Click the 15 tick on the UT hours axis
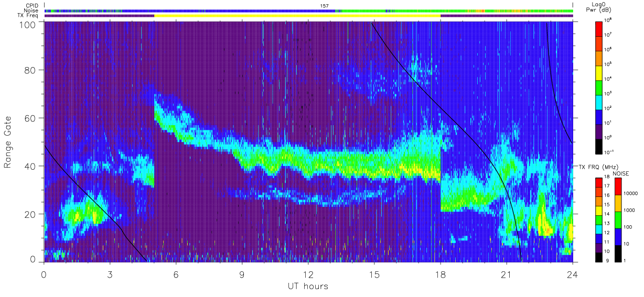 click(374, 274)
